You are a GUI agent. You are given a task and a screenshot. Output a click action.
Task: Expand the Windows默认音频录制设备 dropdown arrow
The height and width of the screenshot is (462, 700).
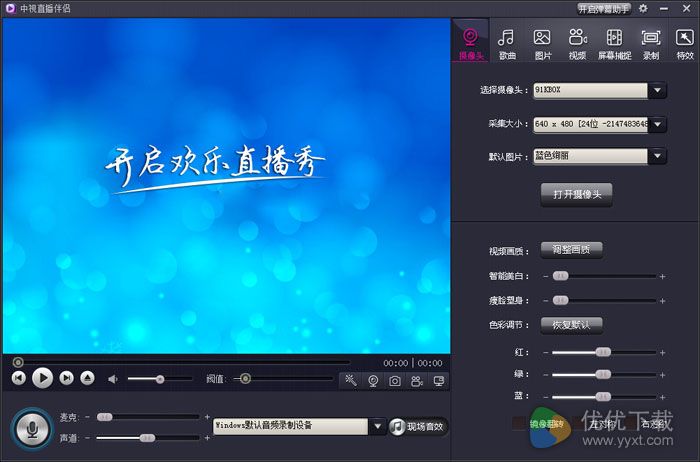click(x=378, y=426)
